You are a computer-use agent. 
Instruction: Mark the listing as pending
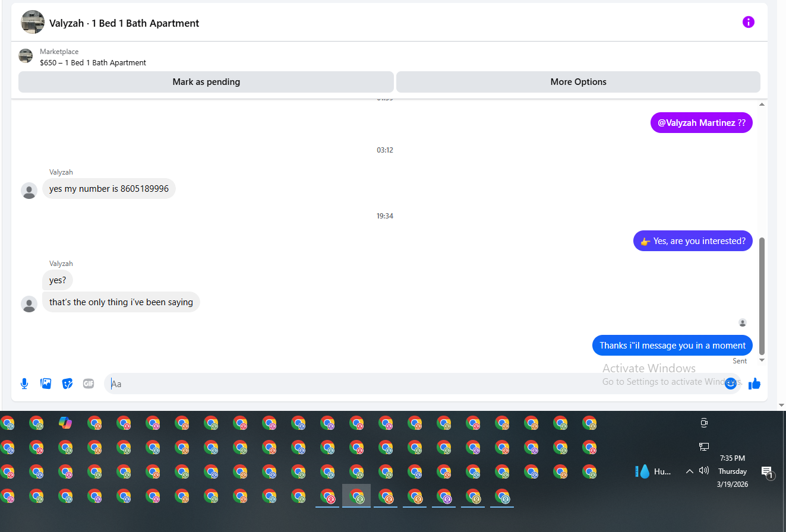(206, 82)
